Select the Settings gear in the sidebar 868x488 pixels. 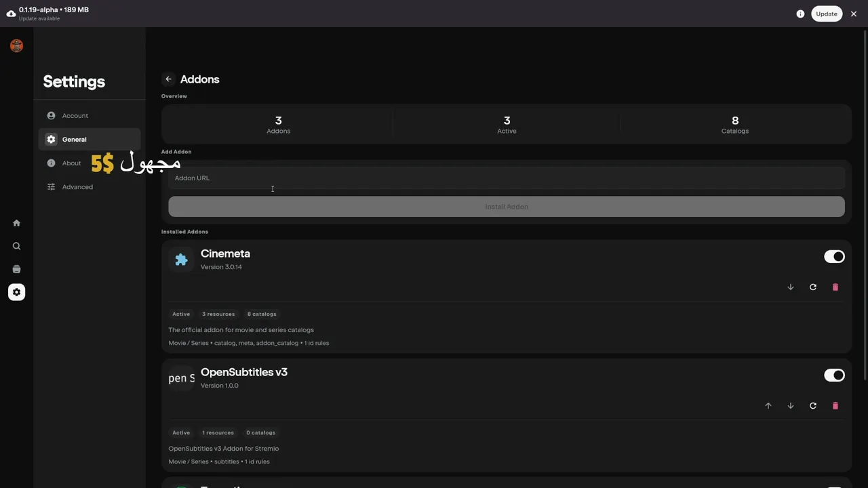pos(16,292)
